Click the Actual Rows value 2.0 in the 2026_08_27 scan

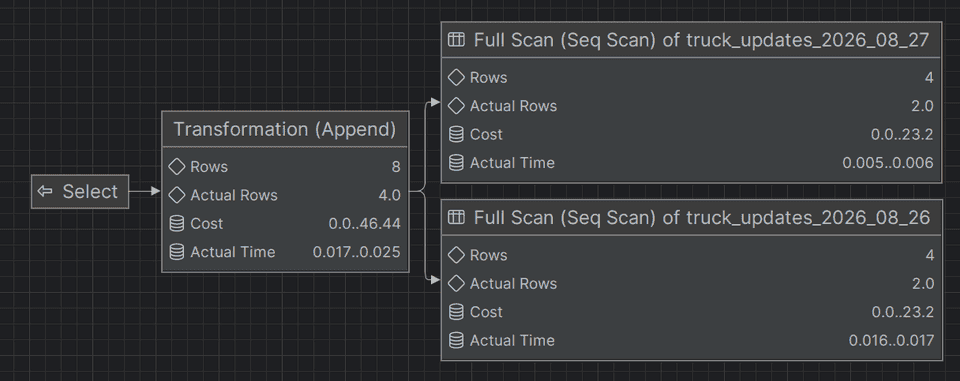pos(922,106)
